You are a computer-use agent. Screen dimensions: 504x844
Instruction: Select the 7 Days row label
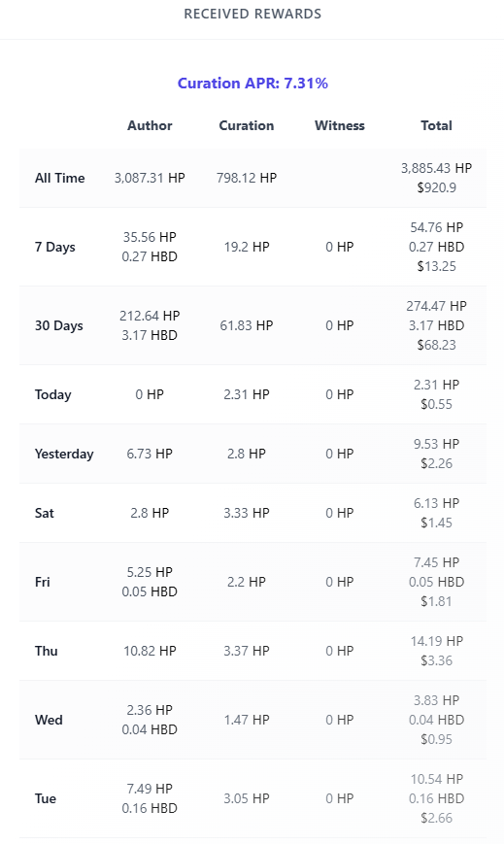click(x=55, y=247)
